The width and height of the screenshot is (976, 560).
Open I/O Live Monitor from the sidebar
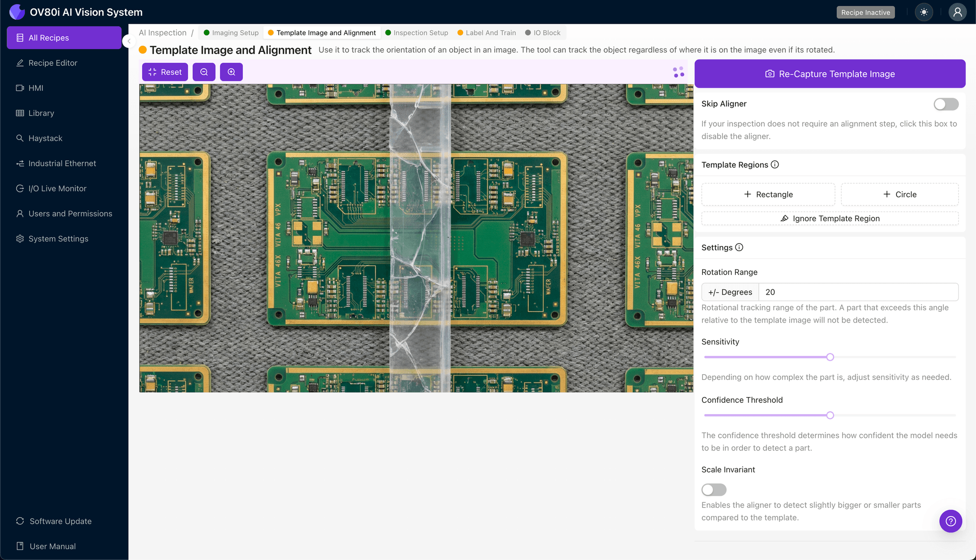56,188
